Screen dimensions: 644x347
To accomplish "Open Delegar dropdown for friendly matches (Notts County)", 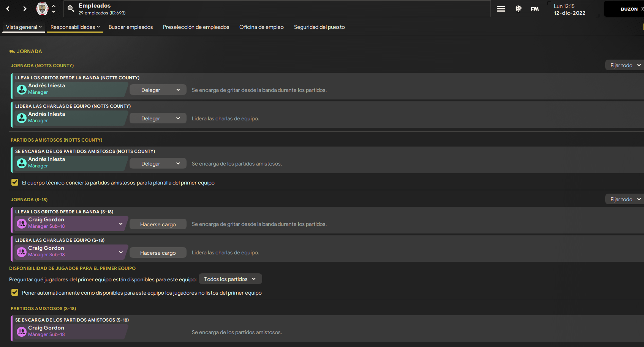I will pos(158,164).
